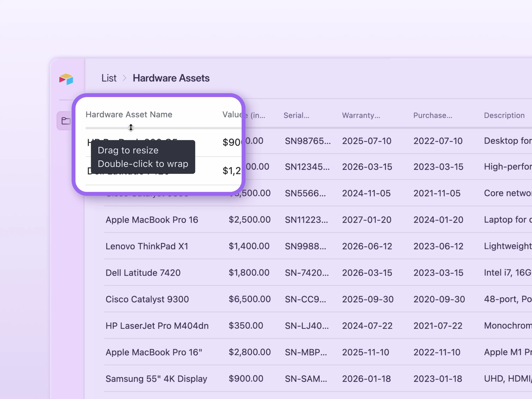Select the Warranty column header
Screen dimensions: 532x399
pyautogui.click(x=361, y=115)
